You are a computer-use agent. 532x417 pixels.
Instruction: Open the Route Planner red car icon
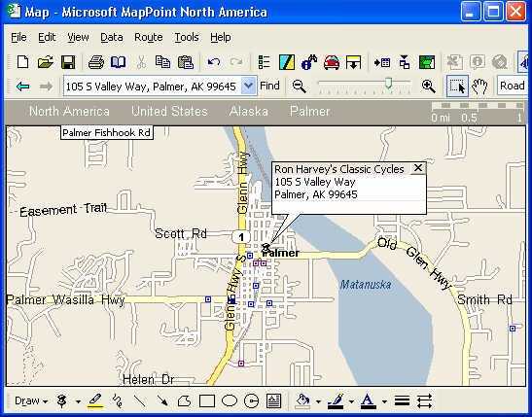point(332,62)
